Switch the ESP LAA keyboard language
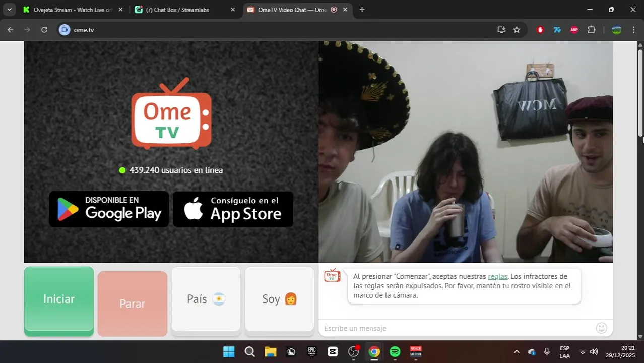This screenshot has width=644, height=363. coord(564,352)
